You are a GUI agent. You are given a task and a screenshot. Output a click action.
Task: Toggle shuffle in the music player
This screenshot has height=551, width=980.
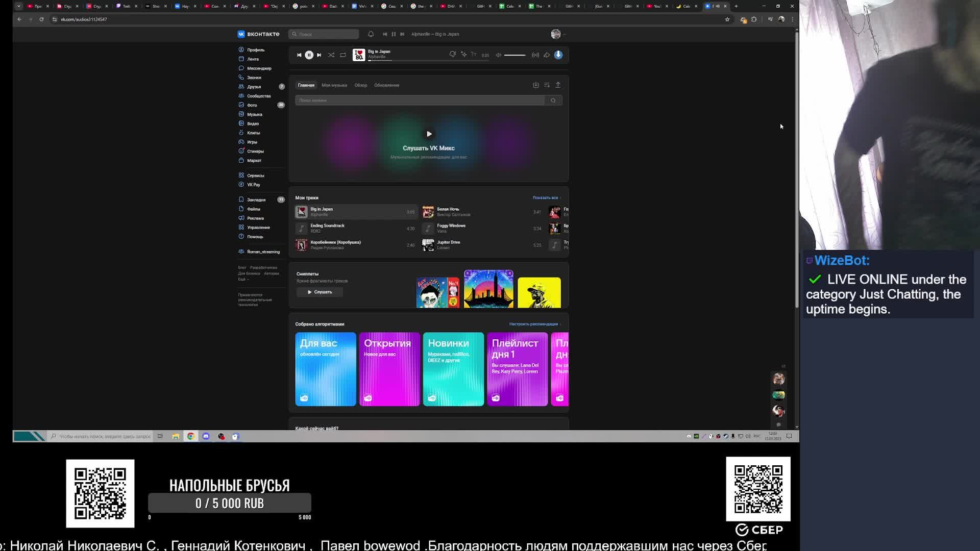tap(331, 55)
